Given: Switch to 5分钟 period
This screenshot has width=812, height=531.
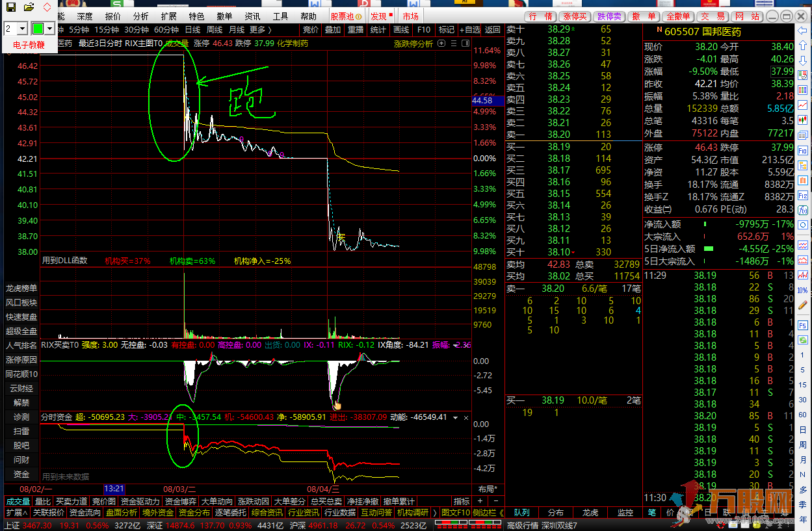Looking at the screenshot, I should [79, 30].
